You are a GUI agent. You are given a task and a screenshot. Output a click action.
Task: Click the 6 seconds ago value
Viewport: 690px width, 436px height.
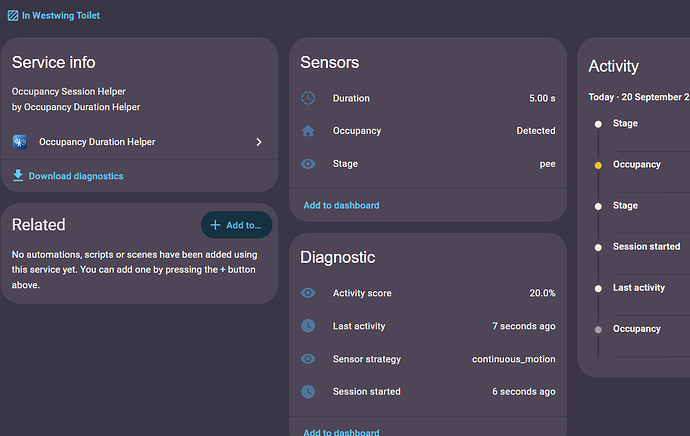click(524, 392)
